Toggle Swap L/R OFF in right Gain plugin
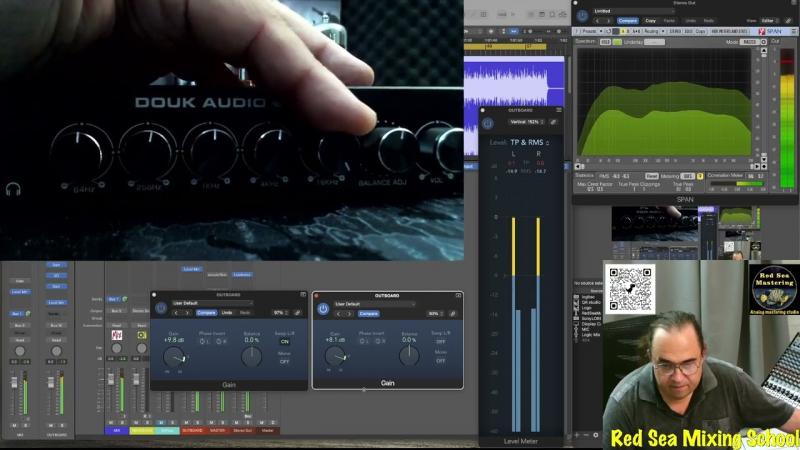This screenshot has width=800, height=450. pyautogui.click(x=441, y=341)
